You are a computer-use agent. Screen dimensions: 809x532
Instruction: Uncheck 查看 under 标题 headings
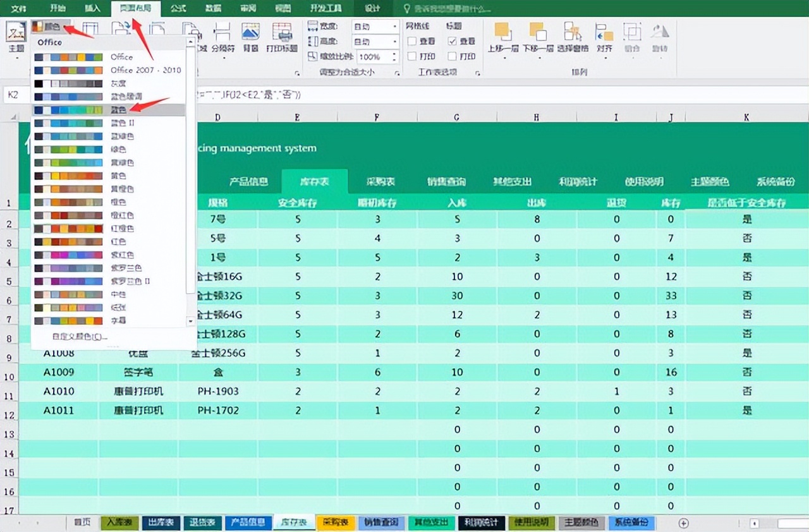pyautogui.click(x=453, y=40)
